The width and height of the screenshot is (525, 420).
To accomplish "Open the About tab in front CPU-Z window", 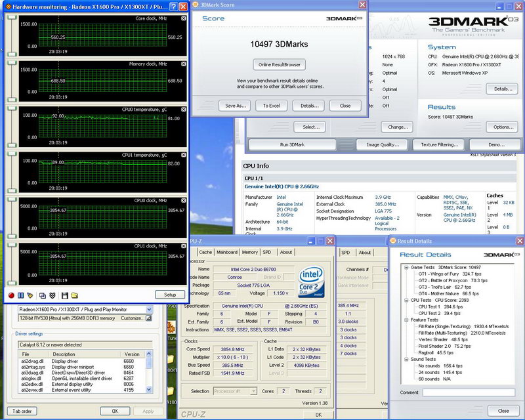I will [286, 252].
